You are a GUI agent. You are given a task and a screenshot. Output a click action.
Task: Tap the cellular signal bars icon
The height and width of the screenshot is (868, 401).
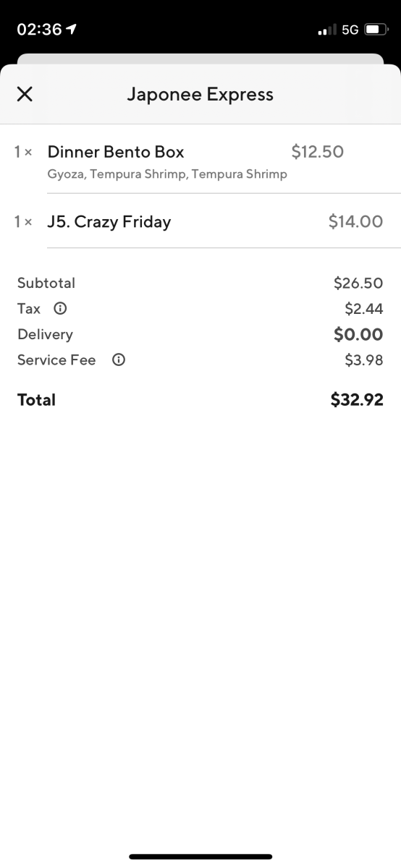coord(327,30)
